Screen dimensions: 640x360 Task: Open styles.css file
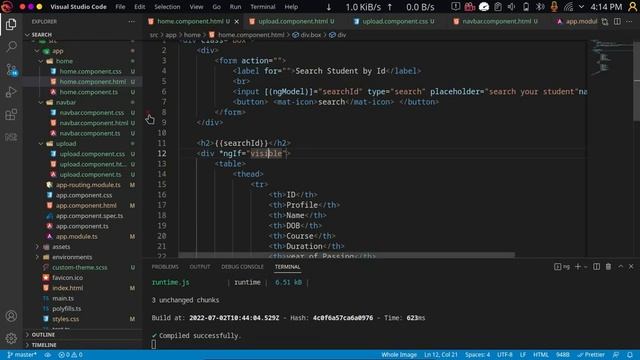[65, 319]
